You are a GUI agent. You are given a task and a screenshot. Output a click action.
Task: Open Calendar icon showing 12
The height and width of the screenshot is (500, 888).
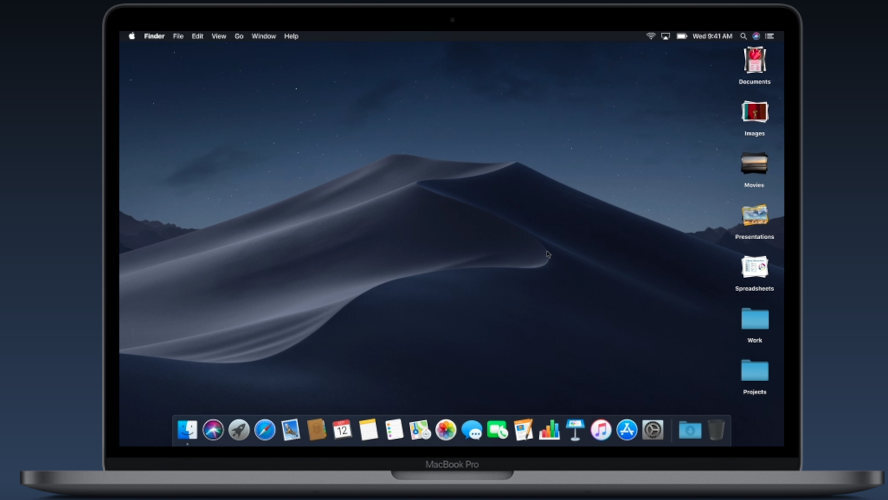click(342, 430)
